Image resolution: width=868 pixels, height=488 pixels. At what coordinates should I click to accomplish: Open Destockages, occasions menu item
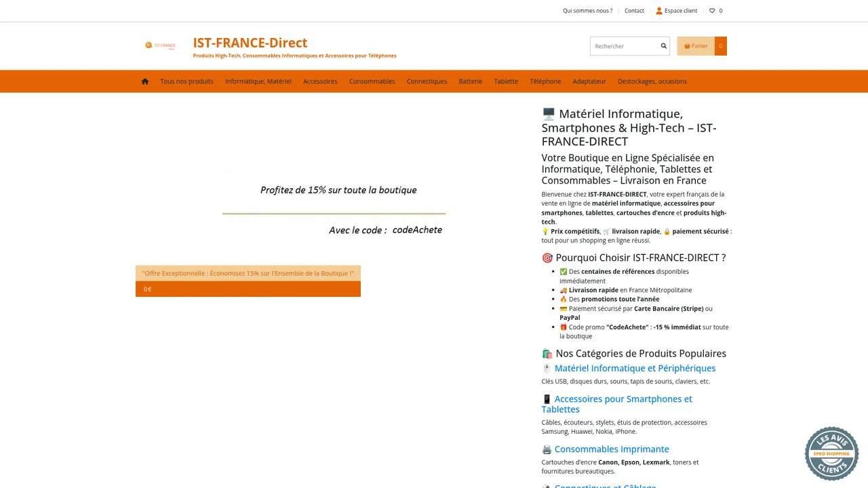[652, 81]
